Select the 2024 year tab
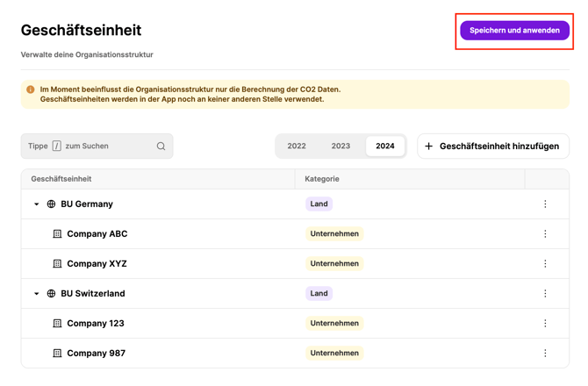This screenshot has height=386, width=588. (385, 147)
